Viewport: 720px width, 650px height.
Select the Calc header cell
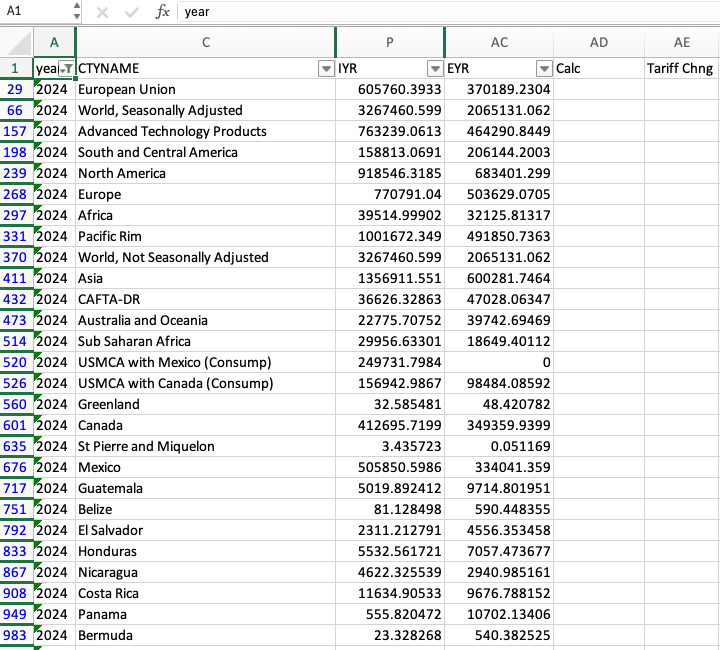599,68
